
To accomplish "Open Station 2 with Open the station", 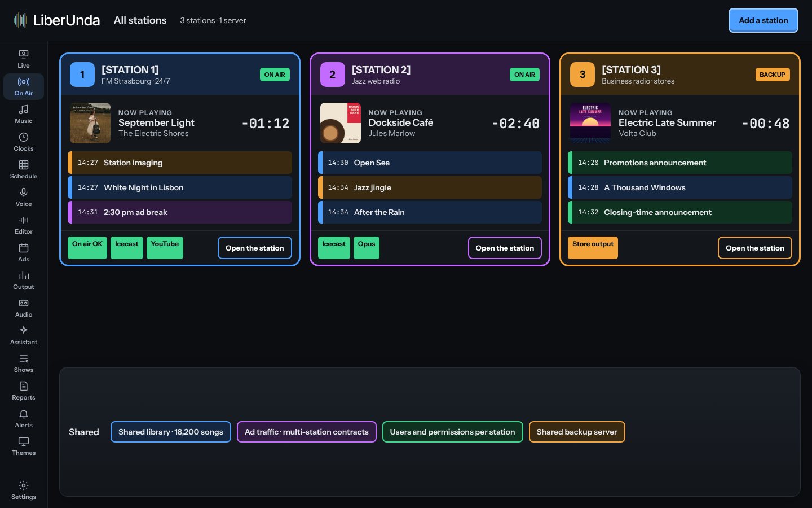I will pos(505,248).
